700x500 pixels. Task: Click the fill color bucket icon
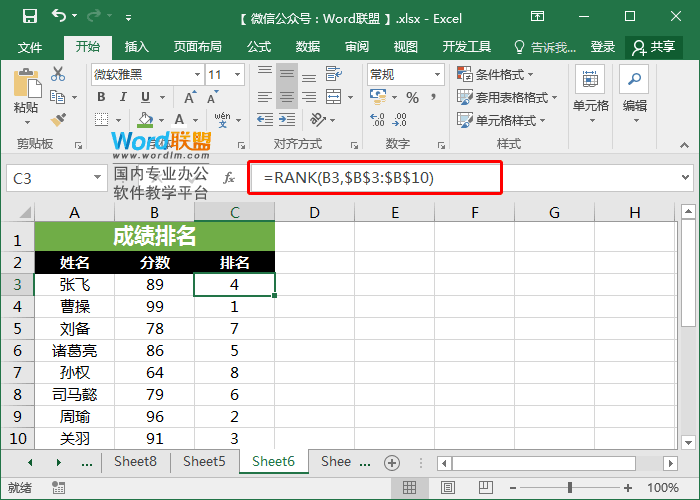pos(145,120)
